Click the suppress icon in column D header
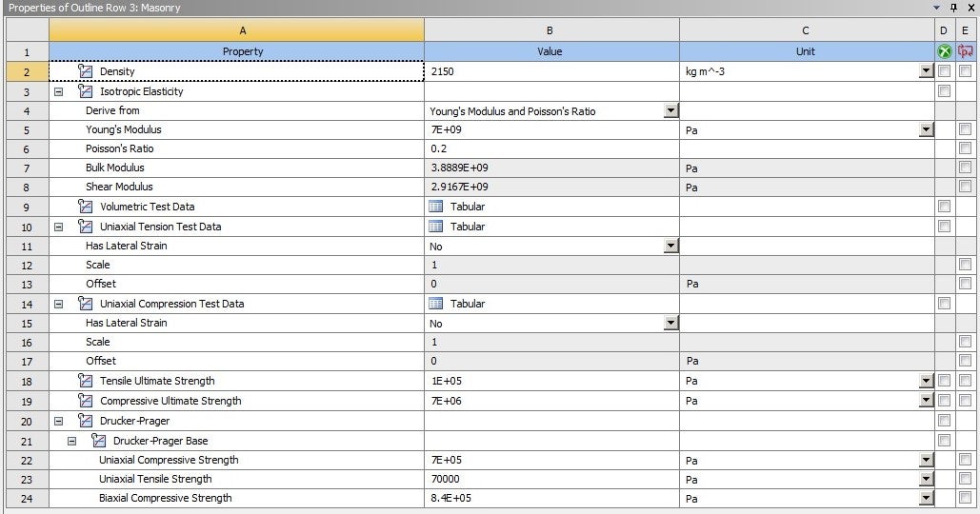Viewport: 980px width, 514px height. tap(945, 51)
